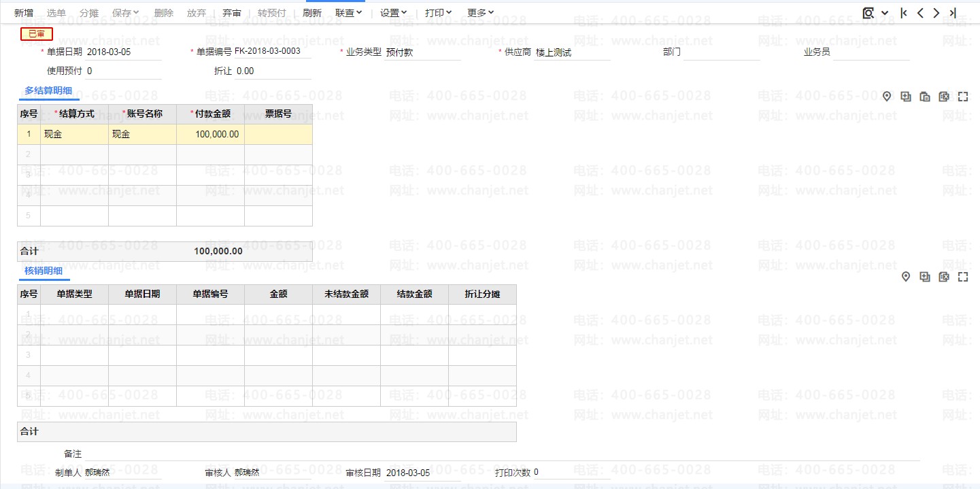Click row 1 账号名称 cell 现金

click(x=142, y=135)
